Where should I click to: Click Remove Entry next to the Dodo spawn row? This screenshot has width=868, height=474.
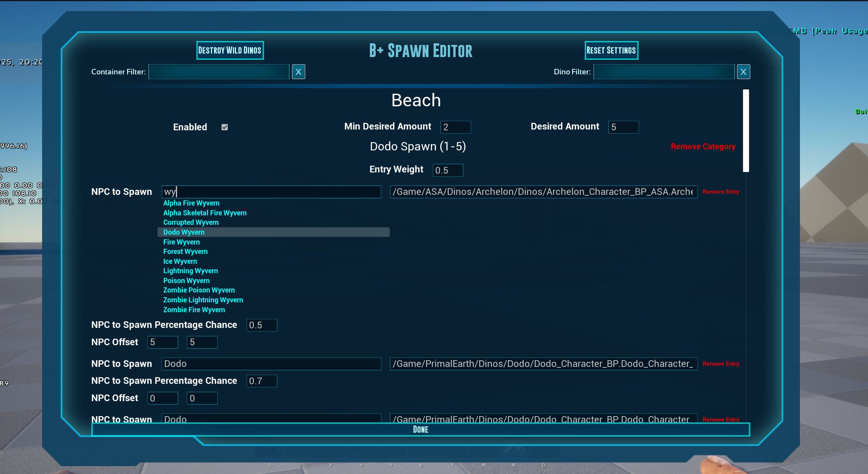click(721, 363)
